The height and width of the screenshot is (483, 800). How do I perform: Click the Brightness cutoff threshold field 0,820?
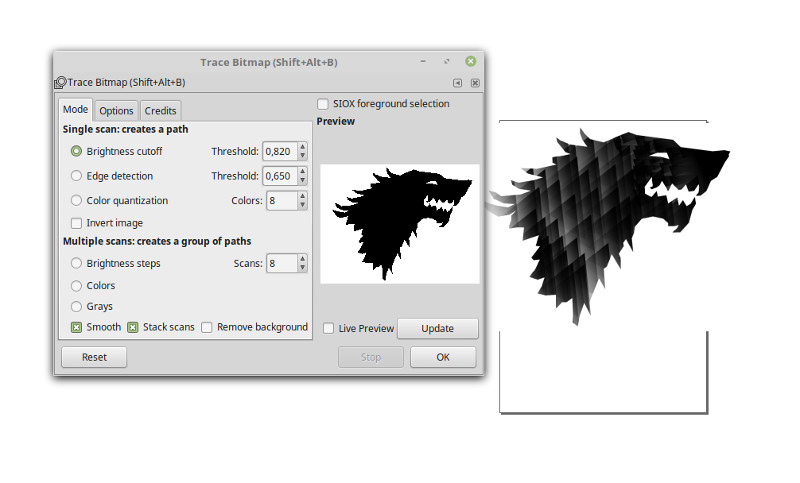tap(280, 151)
